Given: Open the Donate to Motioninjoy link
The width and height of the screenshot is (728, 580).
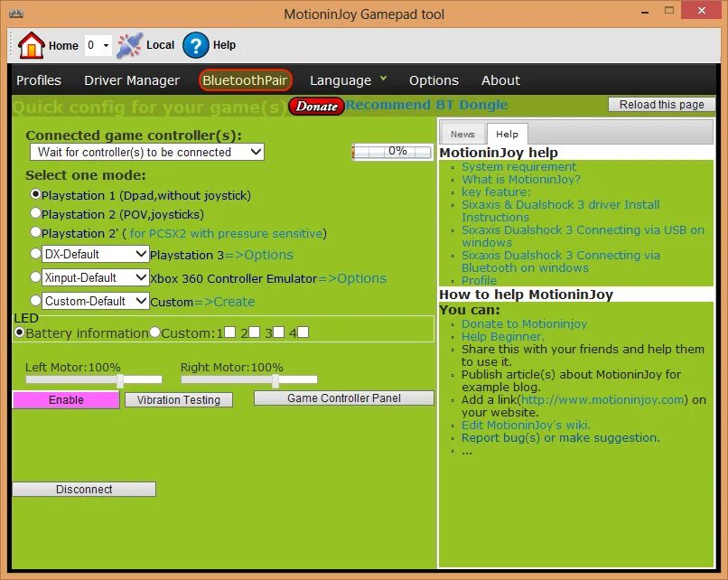Looking at the screenshot, I should (524, 323).
